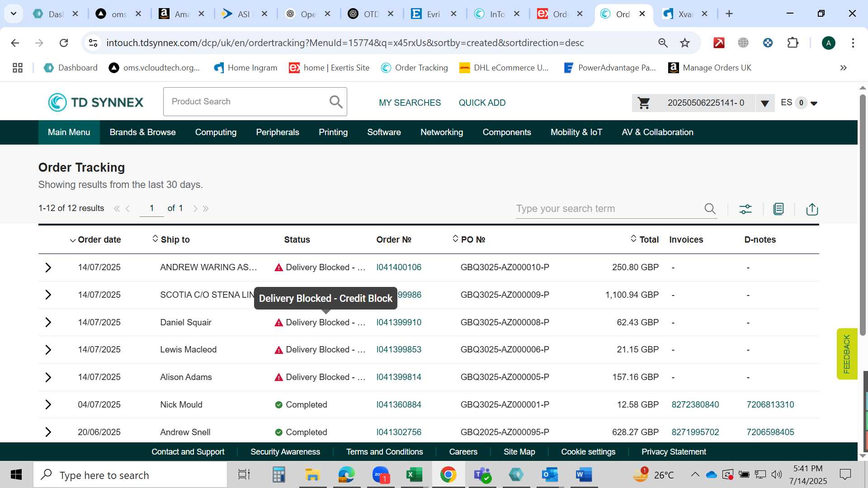Image resolution: width=868 pixels, height=488 pixels.
Task: Expand the Lewis Macleod order row
Action: click(48, 350)
